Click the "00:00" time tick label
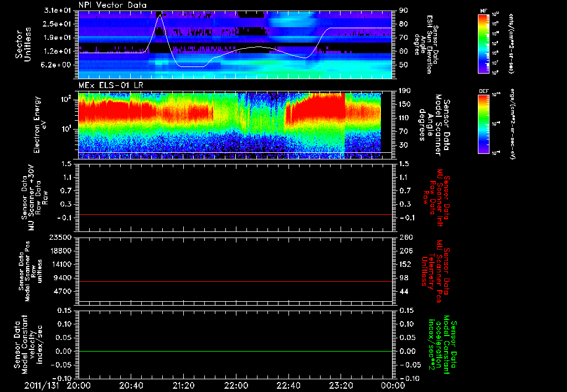Screen dimensions: 567x392 [x=393, y=385]
